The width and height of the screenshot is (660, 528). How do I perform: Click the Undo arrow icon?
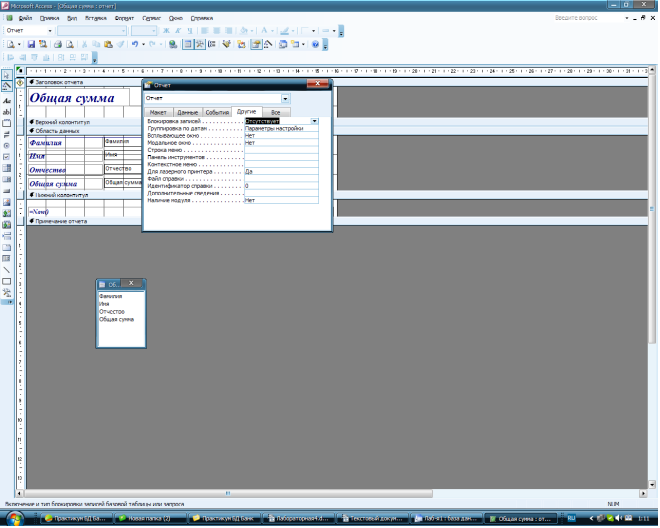click(x=135, y=44)
